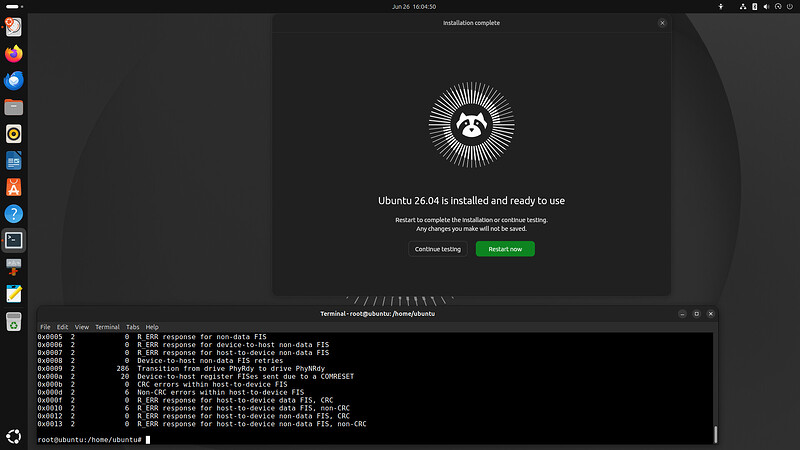Viewport: 800px width, 450px height.
Task: Open the USB creator icon in dock
Action: click(x=13, y=267)
